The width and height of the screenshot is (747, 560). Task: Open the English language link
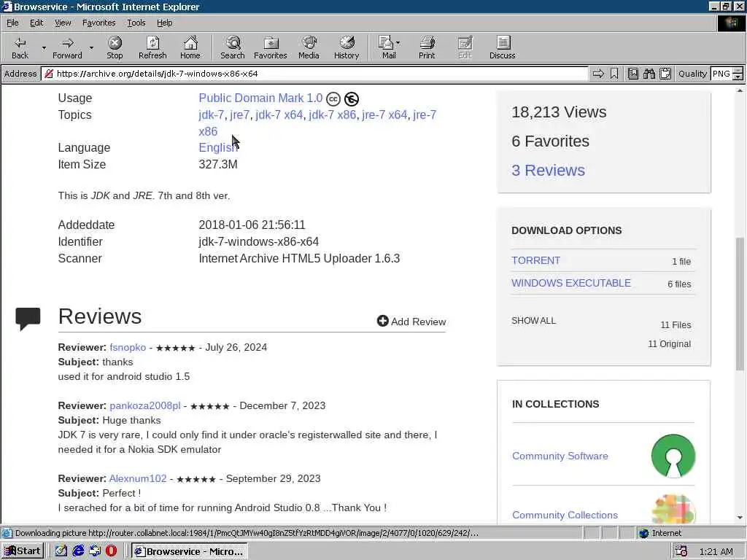(217, 147)
